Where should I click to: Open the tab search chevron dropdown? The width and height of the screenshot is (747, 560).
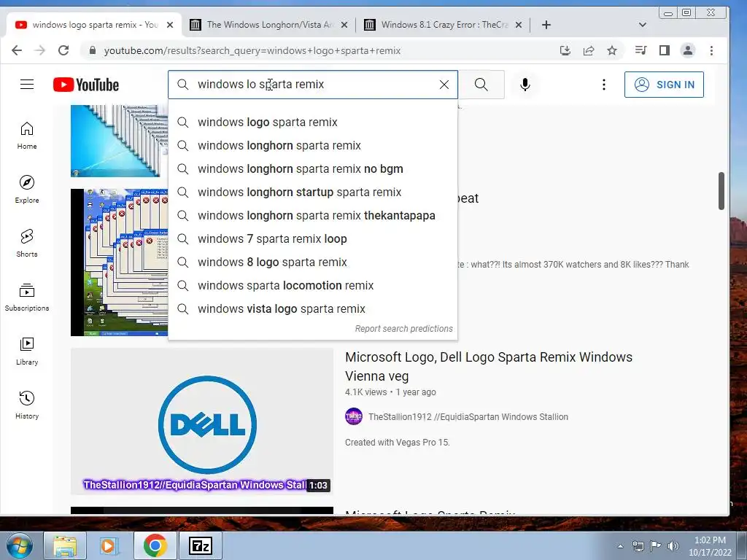[642, 25]
